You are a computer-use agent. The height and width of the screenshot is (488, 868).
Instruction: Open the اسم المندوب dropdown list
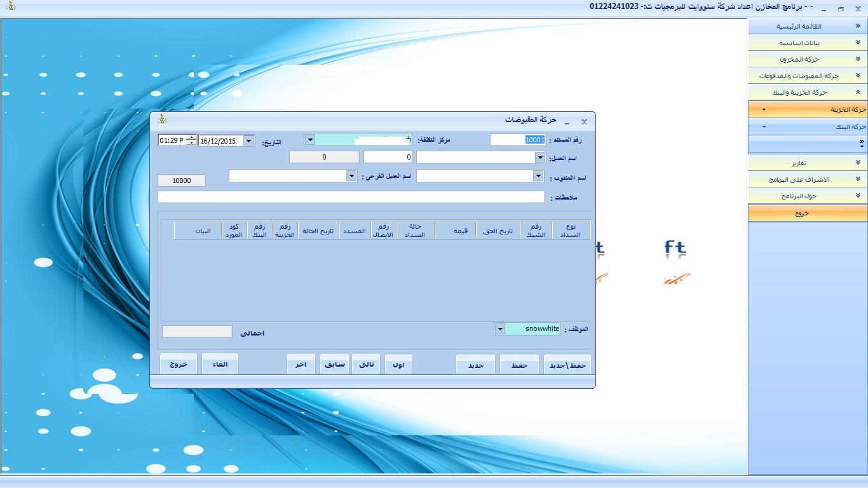tap(538, 176)
